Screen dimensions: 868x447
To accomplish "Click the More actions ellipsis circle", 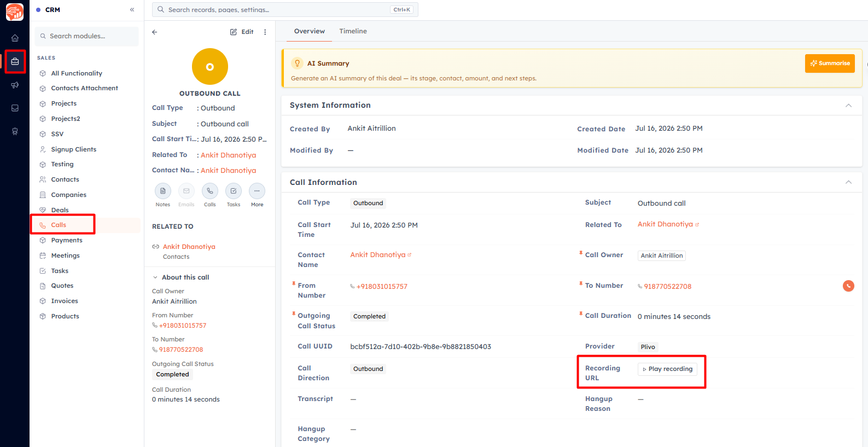I will pos(257,191).
